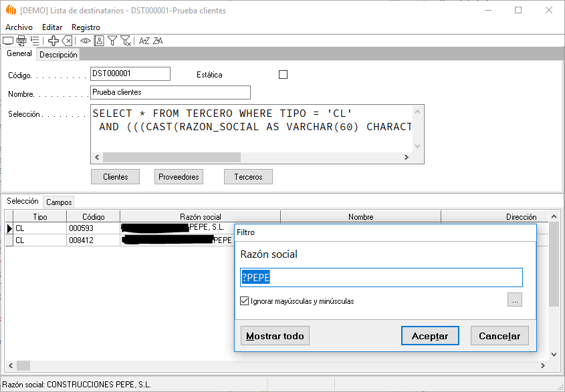This screenshot has width=565, height=392.
Task: Click the Mostrar todo button
Action: (x=275, y=336)
